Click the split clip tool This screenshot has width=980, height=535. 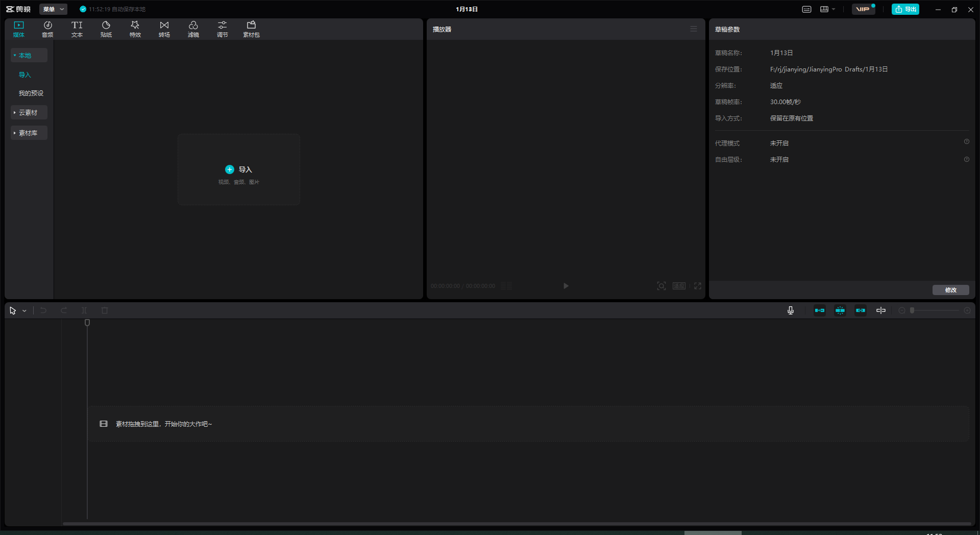[84, 310]
